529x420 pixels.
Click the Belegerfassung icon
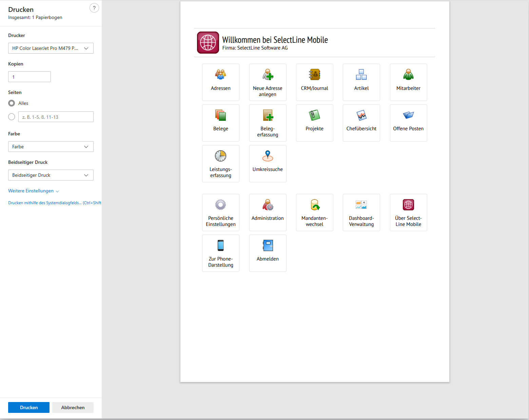(268, 115)
